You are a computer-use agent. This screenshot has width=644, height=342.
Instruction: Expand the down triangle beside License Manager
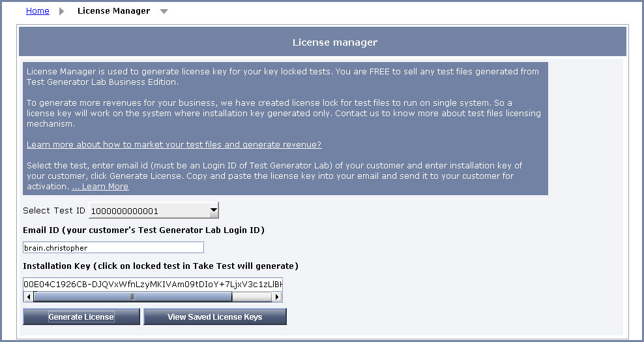164,12
